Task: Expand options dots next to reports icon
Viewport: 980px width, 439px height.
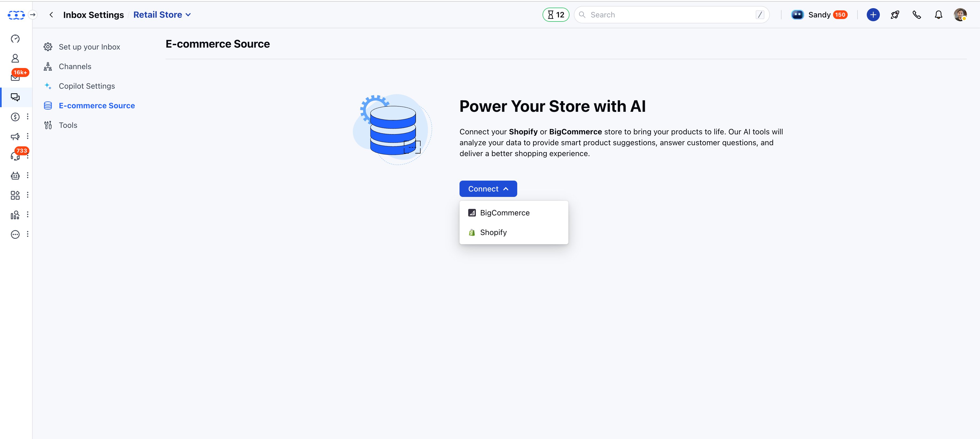Action: (27, 214)
